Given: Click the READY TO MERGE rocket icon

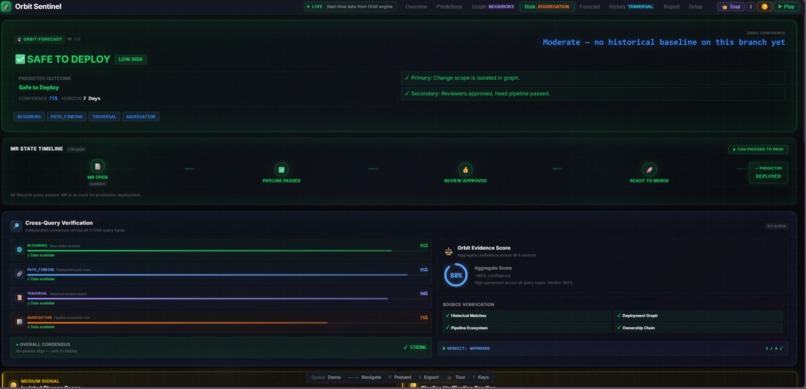Looking at the screenshot, I should 649,169.
